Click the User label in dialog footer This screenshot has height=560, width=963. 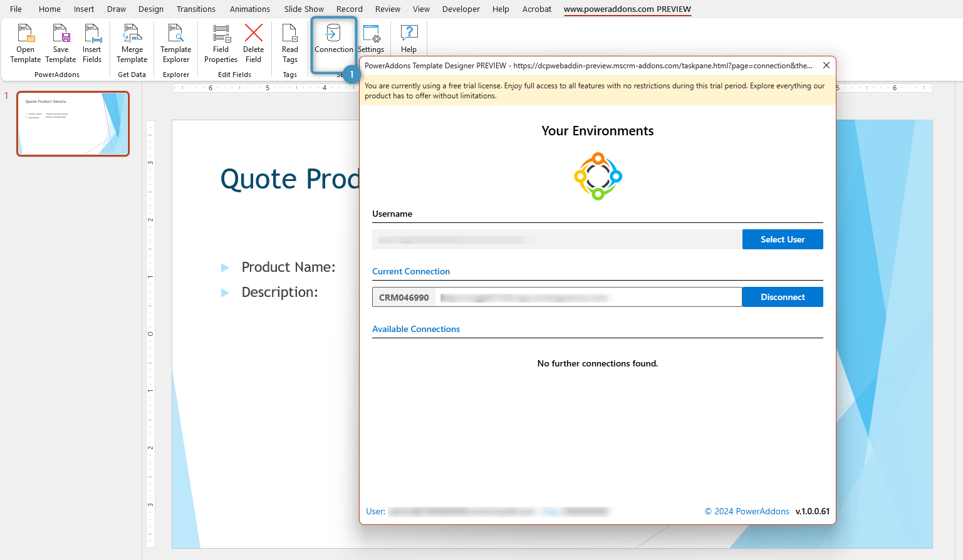376,511
